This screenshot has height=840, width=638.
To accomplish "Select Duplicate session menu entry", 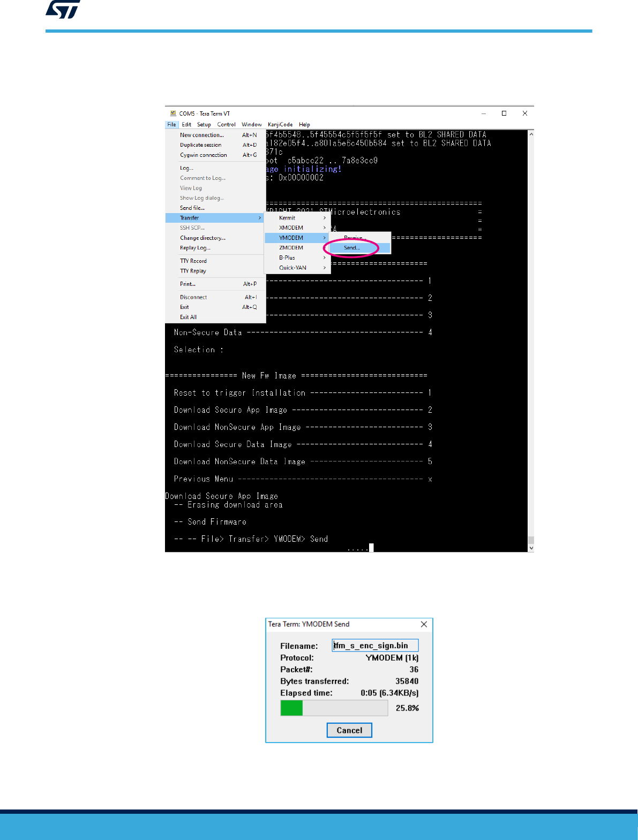I will point(216,145).
